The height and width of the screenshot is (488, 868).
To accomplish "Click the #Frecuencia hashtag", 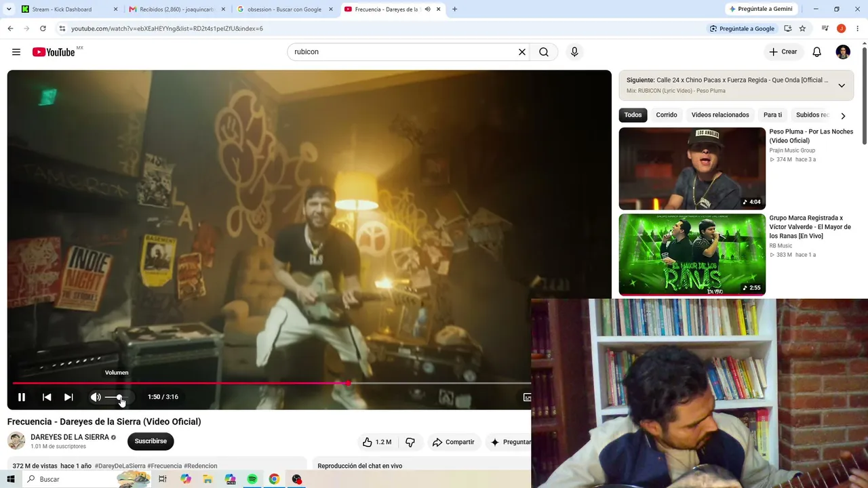I will 165,466.
